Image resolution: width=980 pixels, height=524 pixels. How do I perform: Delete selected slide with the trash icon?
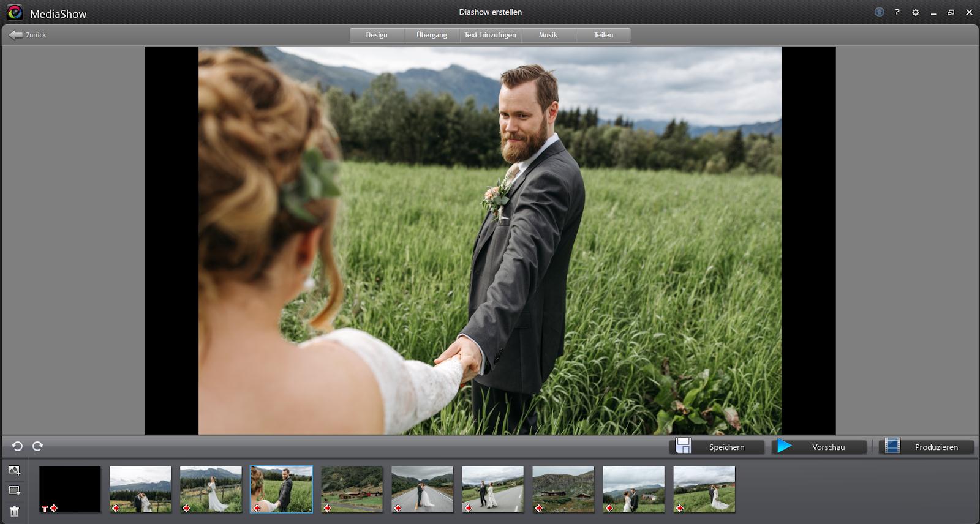(15, 511)
